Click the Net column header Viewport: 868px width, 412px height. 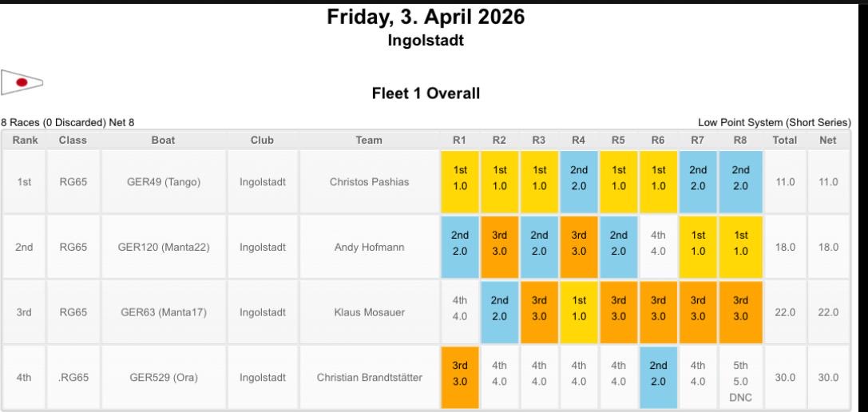(x=828, y=140)
